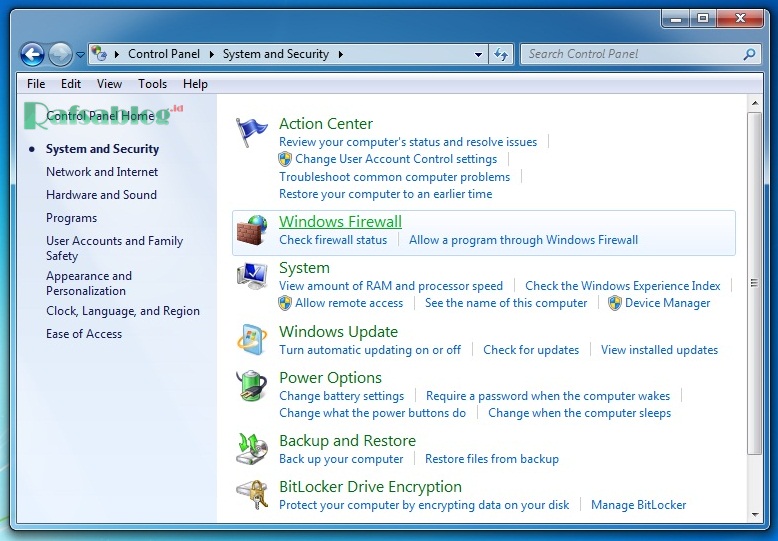This screenshot has height=541, width=778.
Task: Go to Hardware and Sound category
Action: [x=101, y=195]
